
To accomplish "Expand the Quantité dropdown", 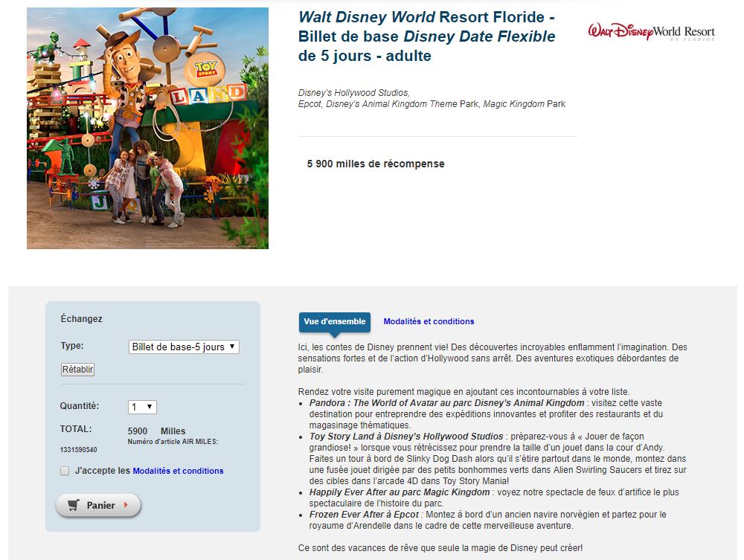I will [142, 407].
